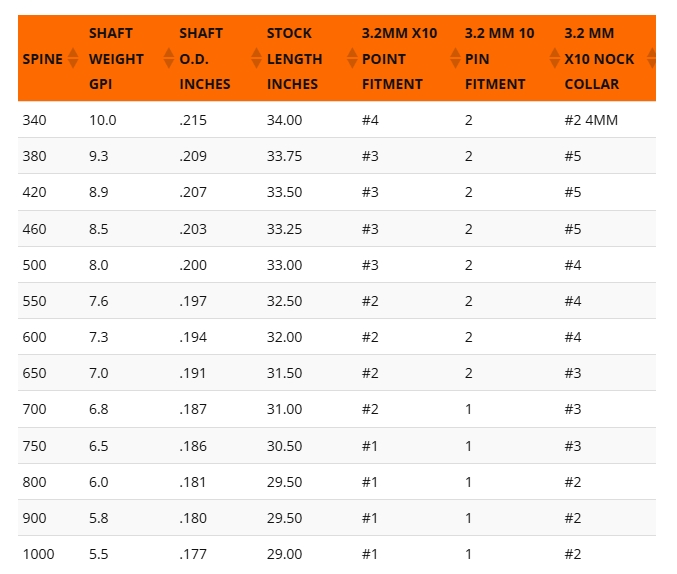Image resolution: width=677 pixels, height=574 pixels.
Task: Click the 10.0 shaft weight value
Action: (103, 120)
